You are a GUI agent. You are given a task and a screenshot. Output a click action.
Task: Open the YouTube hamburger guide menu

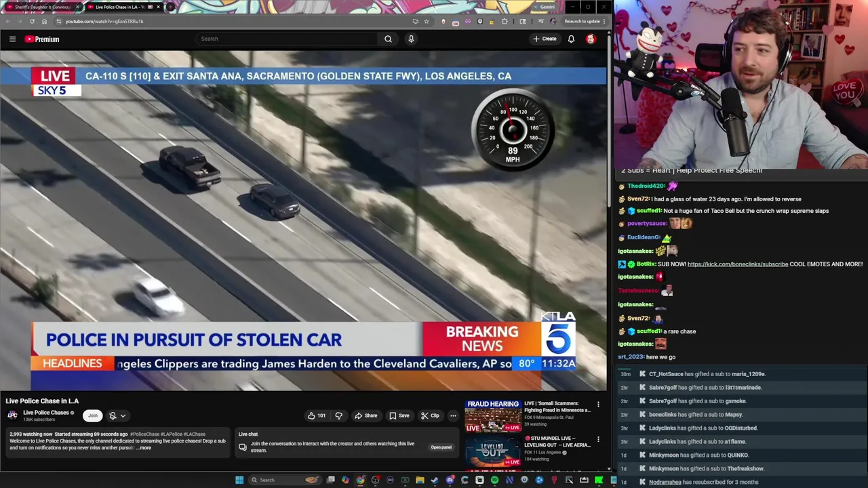point(12,39)
